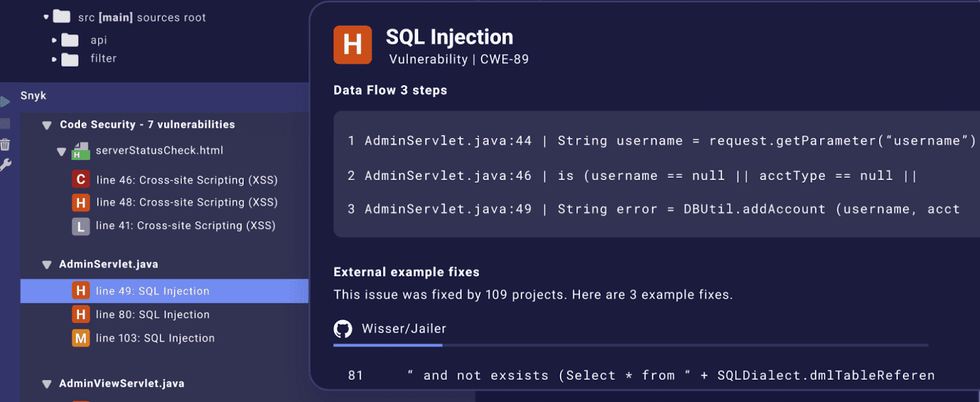Image resolution: width=980 pixels, height=402 pixels.
Task: Click the L severity icon on line 41
Action: pyautogui.click(x=81, y=226)
